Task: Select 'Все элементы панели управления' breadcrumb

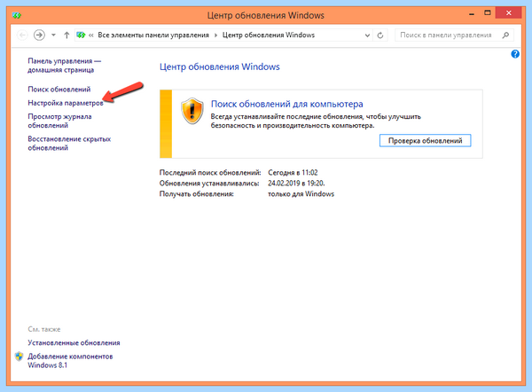Action: pyautogui.click(x=153, y=35)
